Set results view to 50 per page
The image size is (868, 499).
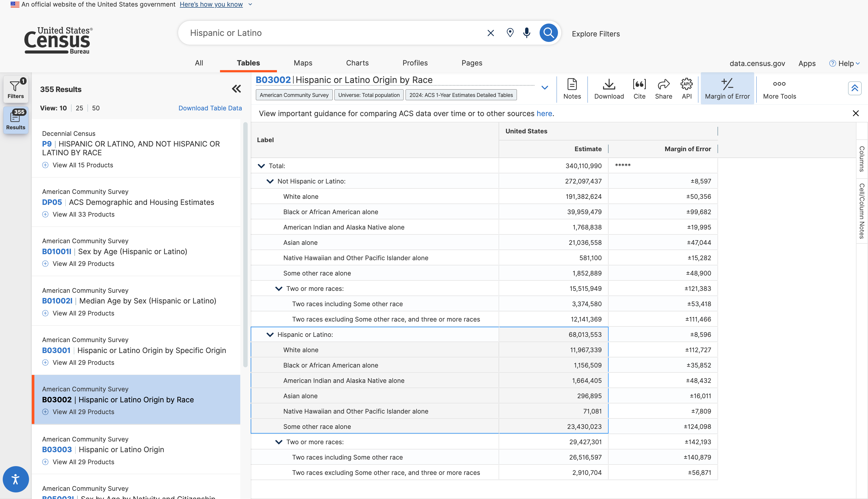click(x=96, y=108)
